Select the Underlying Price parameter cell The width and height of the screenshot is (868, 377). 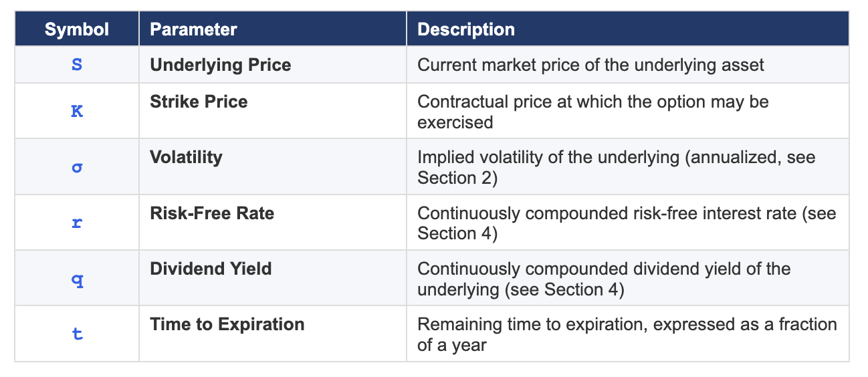273,65
